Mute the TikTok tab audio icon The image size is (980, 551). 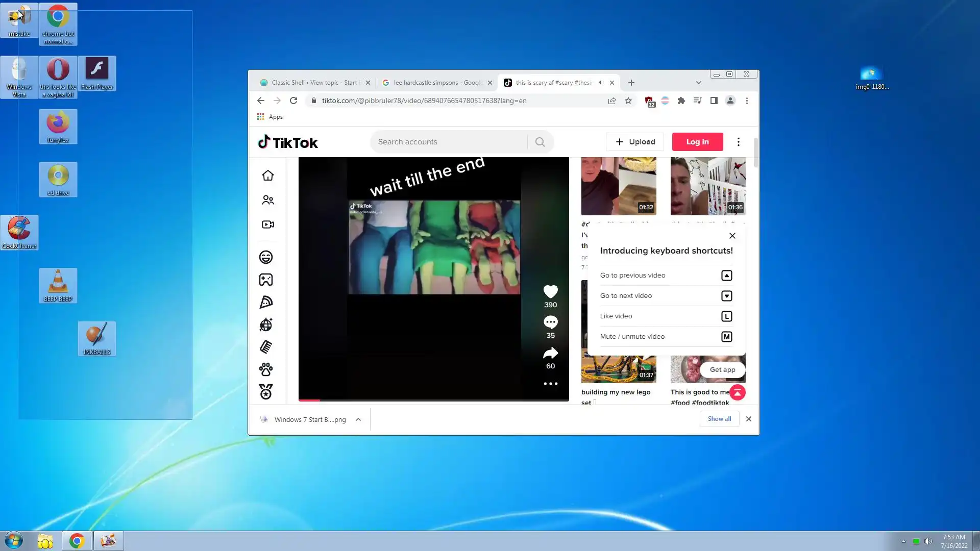(x=601, y=83)
